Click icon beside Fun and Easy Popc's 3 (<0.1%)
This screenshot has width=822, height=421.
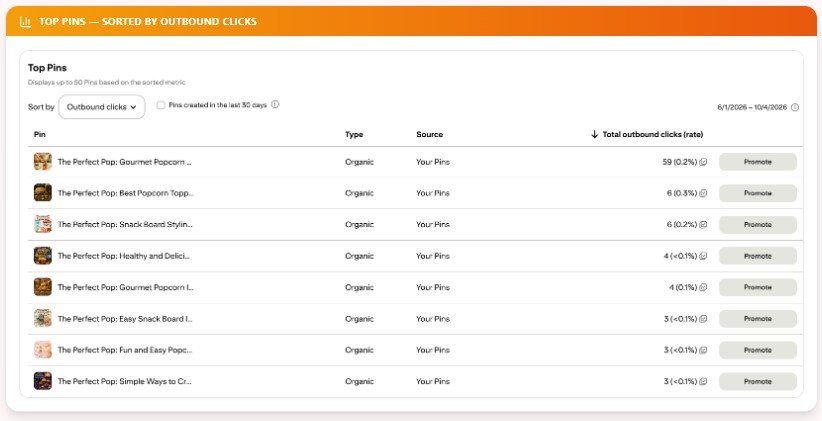[704, 350]
